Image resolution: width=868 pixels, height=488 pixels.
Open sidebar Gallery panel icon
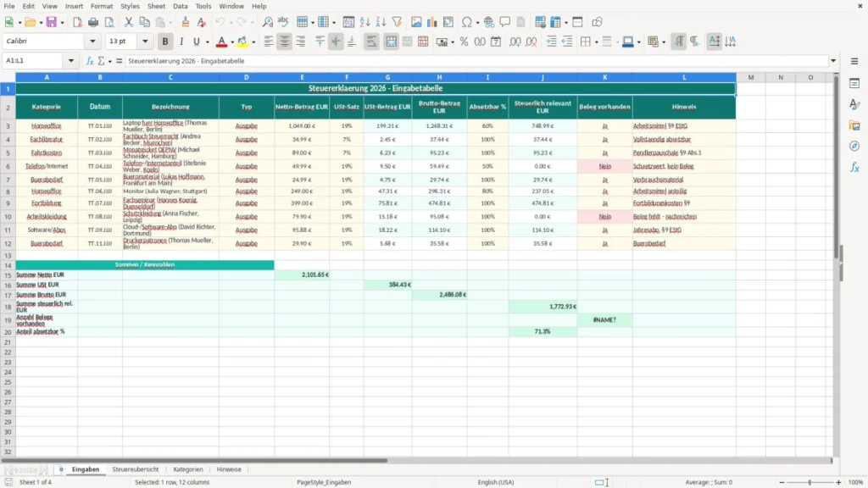[854, 125]
